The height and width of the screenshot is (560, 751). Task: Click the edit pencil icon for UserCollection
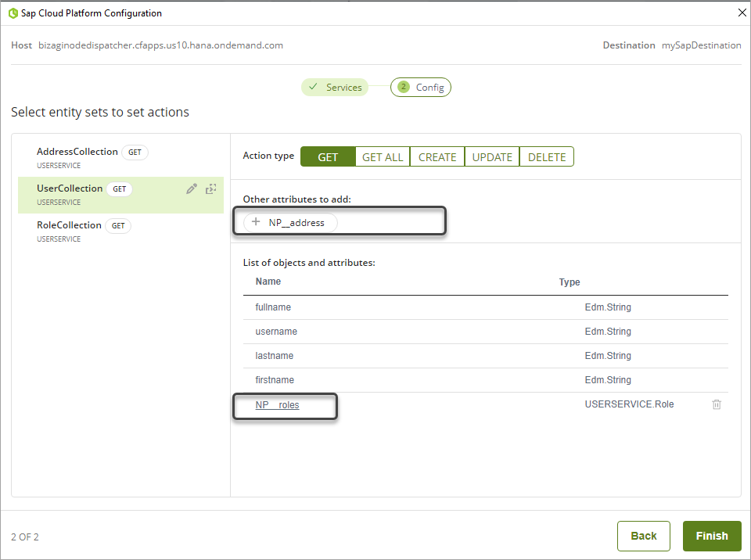point(192,188)
